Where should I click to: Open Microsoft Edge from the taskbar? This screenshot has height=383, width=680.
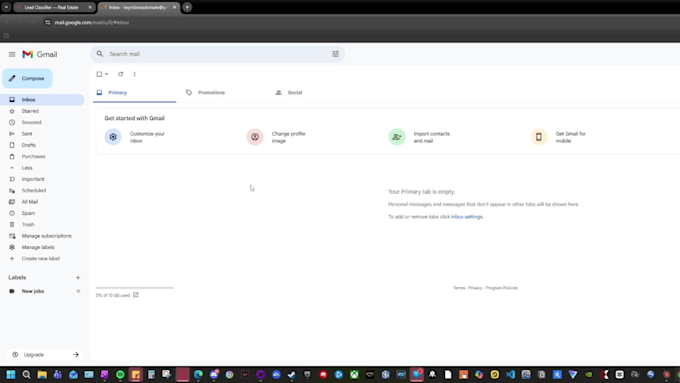point(198,375)
